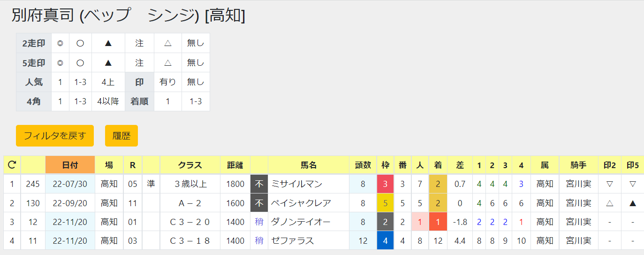
Task: Click the red 枠 3 color cell
Action: pyautogui.click(x=385, y=184)
